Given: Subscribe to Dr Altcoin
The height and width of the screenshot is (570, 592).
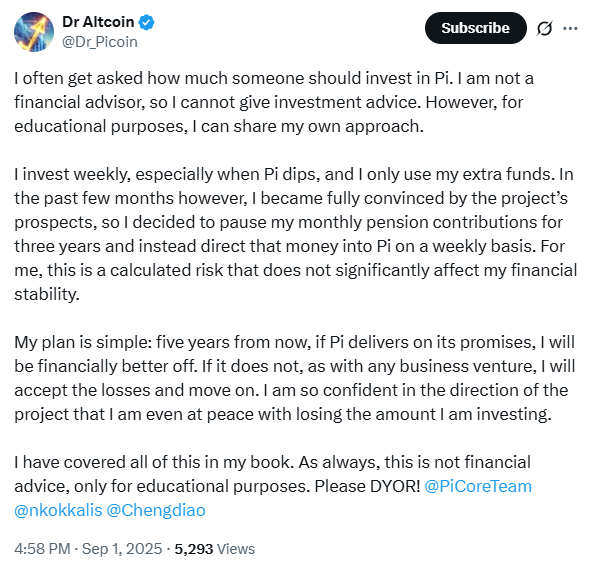Looking at the screenshot, I should pyautogui.click(x=476, y=28).
